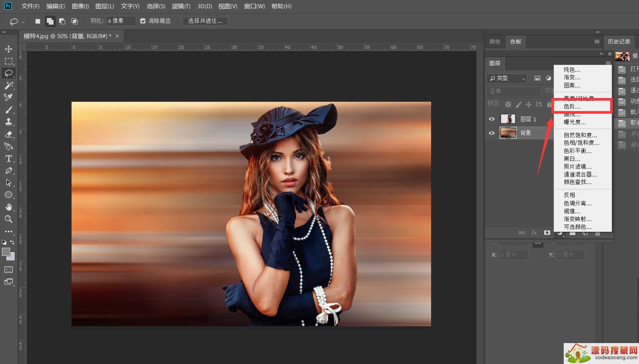Lock layer position
The image size is (639, 364).
(x=529, y=104)
